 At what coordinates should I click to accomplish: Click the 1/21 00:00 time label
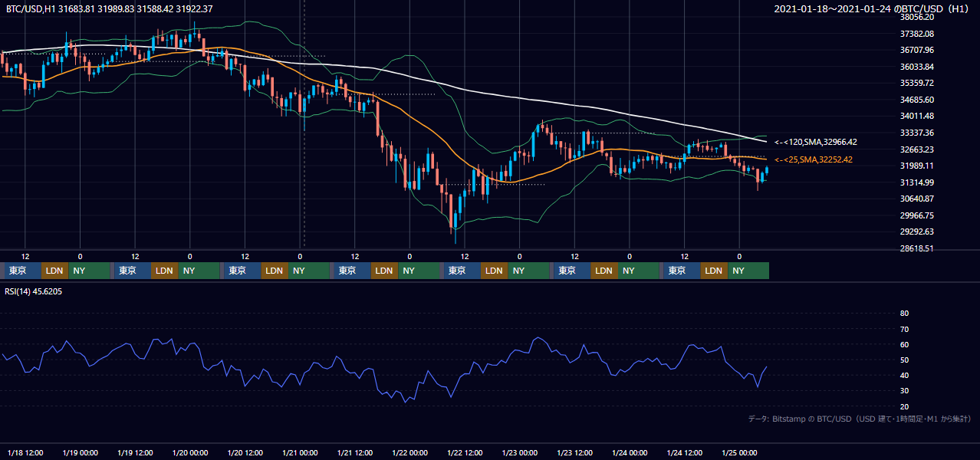pyautogui.click(x=300, y=452)
